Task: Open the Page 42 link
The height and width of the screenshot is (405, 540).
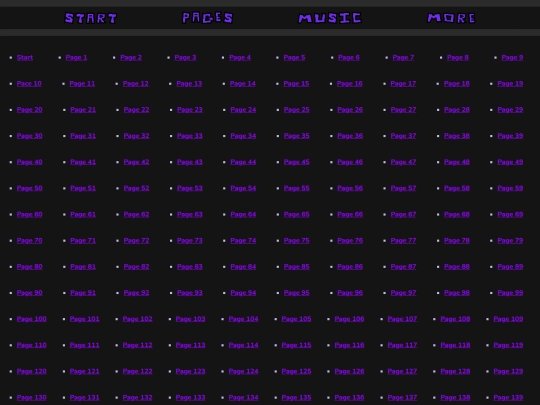Action: [137, 162]
